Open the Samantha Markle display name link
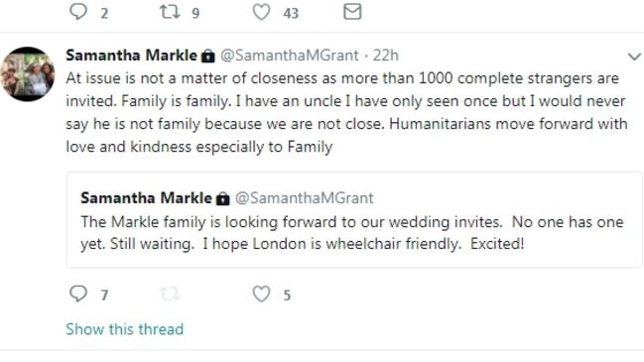644x362 pixels. (x=131, y=55)
